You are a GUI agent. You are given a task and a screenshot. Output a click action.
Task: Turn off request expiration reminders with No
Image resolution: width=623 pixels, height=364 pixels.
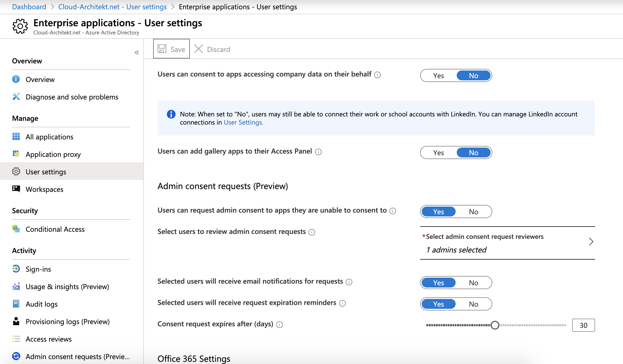[474, 304]
